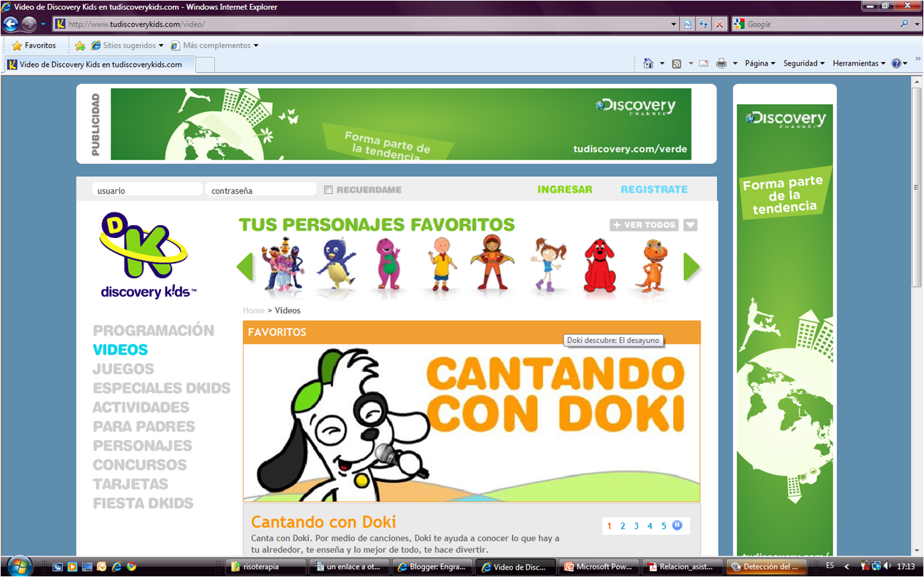
Task: Click the Print icon
Action: coord(721,64)
